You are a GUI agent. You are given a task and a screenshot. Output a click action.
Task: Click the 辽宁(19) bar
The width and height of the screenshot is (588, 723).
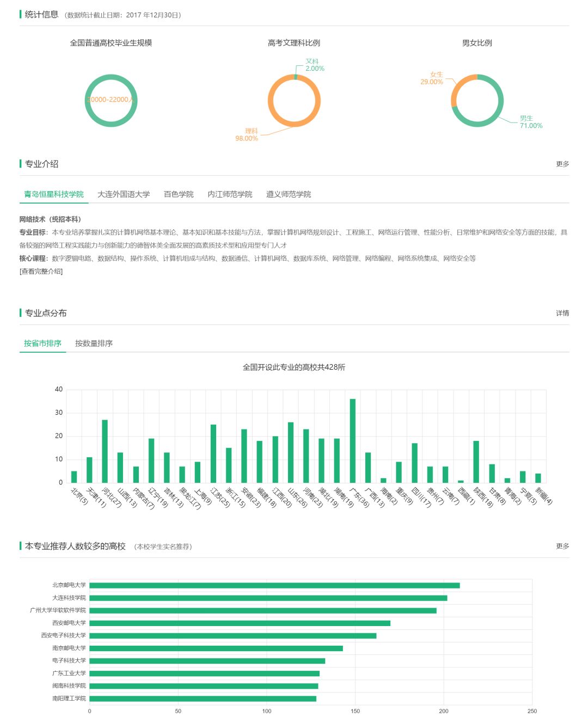[x=151, y=461]
